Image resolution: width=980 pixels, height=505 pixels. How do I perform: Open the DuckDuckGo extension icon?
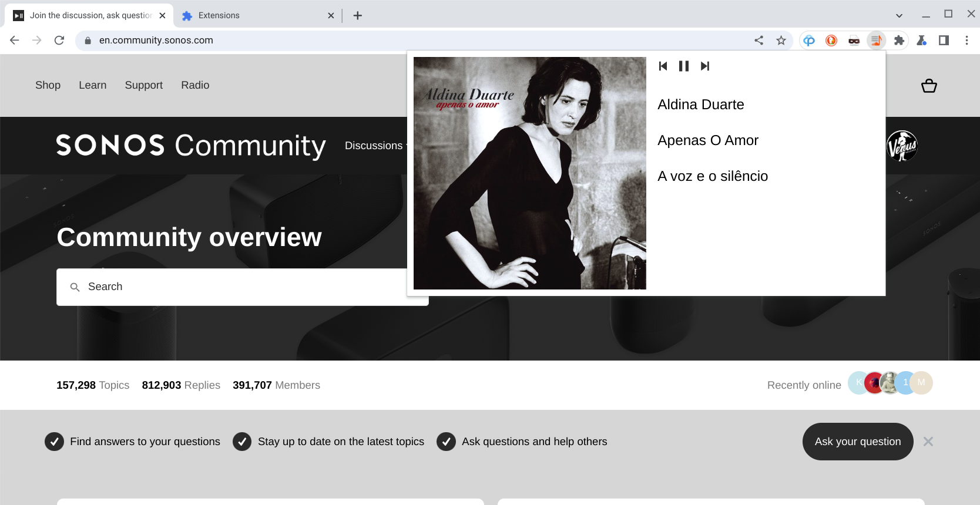click(831, 40)
